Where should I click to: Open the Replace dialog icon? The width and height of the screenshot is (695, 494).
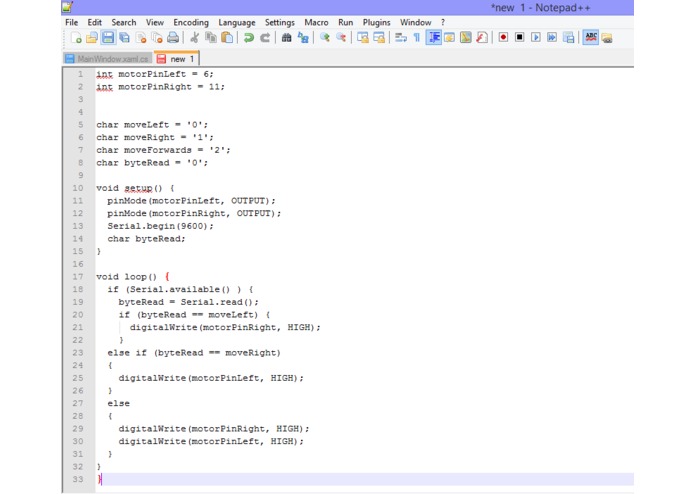(303, 38)
